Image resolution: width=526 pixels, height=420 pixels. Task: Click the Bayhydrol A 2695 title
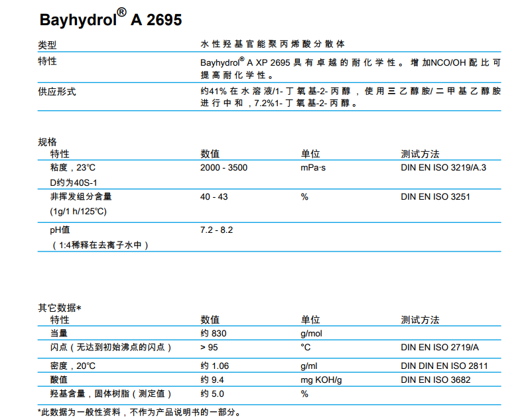[110, 19]
